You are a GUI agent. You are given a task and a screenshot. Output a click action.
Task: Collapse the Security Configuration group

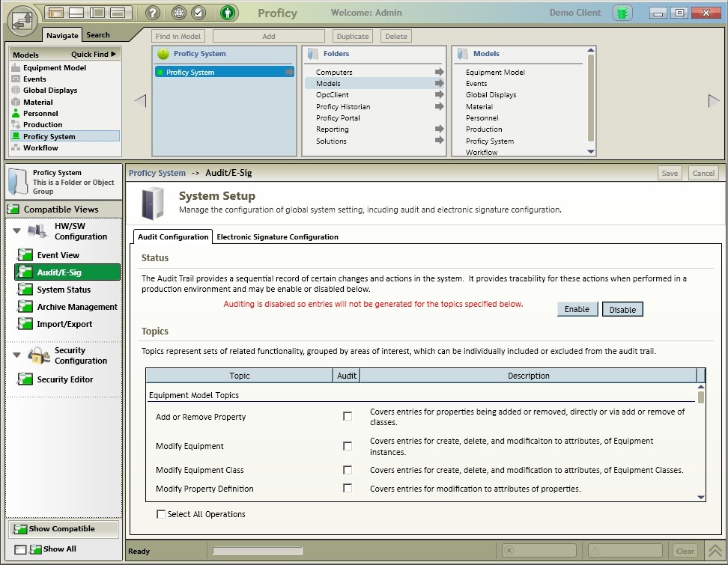tap(16, 355)
